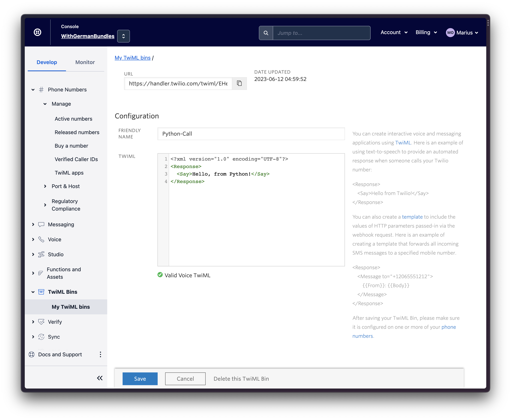This screenshot has width=511, height=420.
Task: Open the account switcher next to WithGermanBundles
Action: (x=124, y=36)
